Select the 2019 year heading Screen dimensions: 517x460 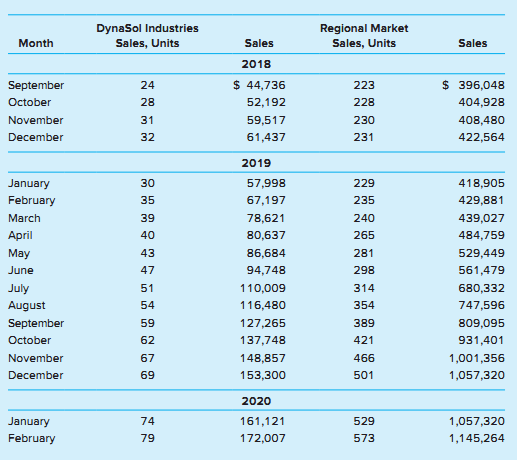pos(256,163)
